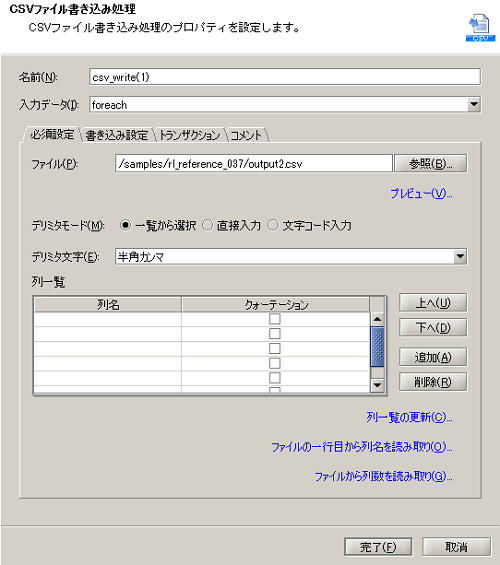
Task: Select 直接入力 delimiter mode radio button
Action: (208, 226)
